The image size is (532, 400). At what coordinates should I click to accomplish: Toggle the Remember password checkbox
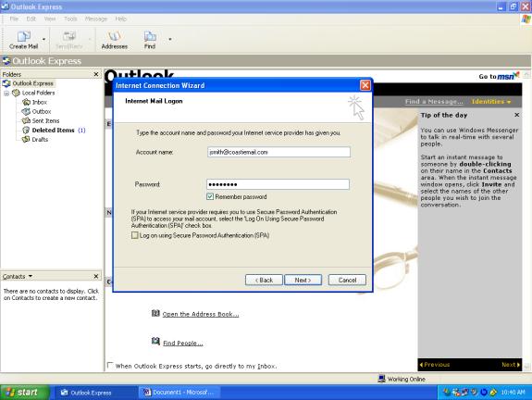210,196
